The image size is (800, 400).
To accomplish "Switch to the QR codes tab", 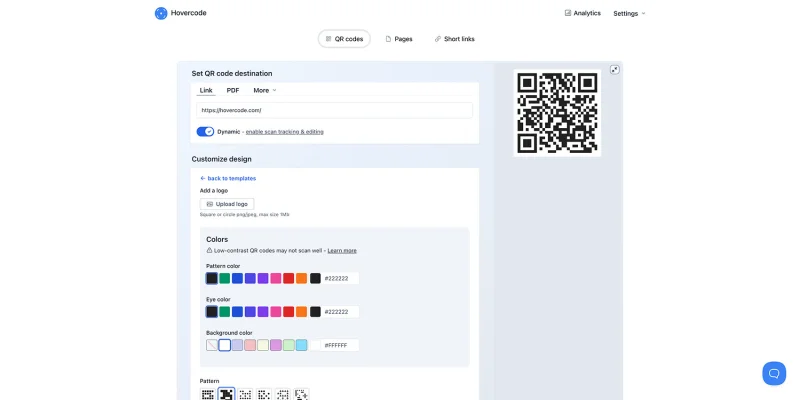I will [344, 39].
